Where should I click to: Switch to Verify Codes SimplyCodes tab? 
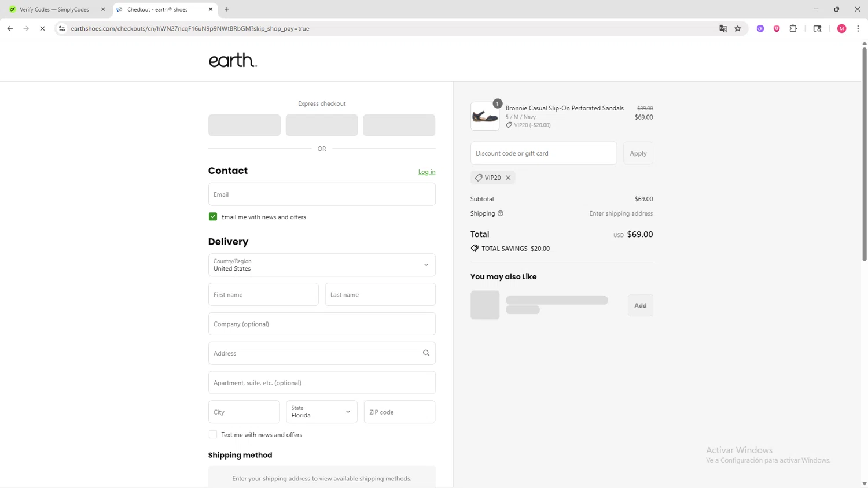[x=54, y=9]
